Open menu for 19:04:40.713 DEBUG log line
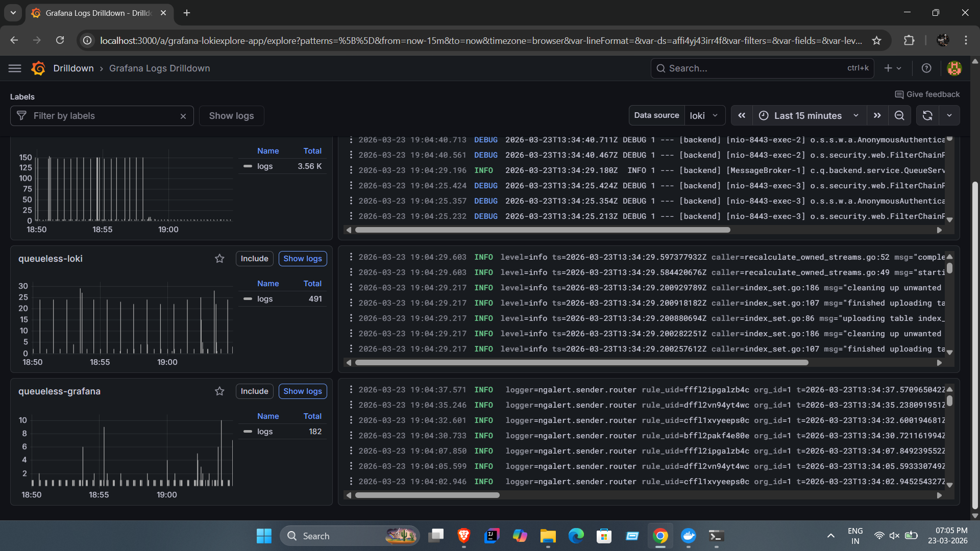Screen dimensions: 980x551 coord(351,140)
